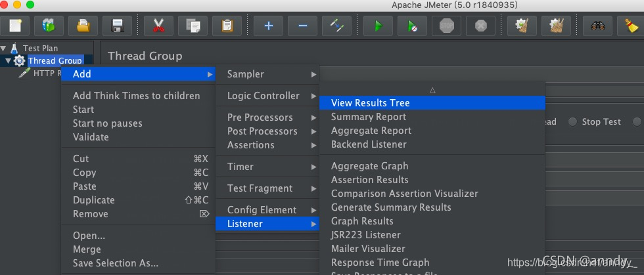
Task: Click the listener menu scroll-up arrow
Action: [432, 90]
